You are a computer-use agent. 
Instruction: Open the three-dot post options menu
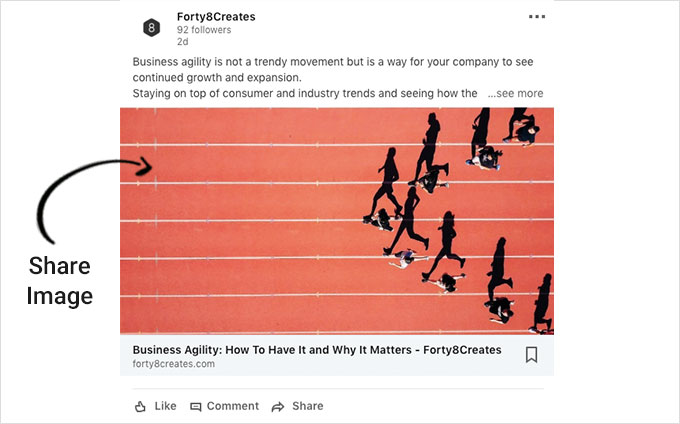[x=537, y=17]
